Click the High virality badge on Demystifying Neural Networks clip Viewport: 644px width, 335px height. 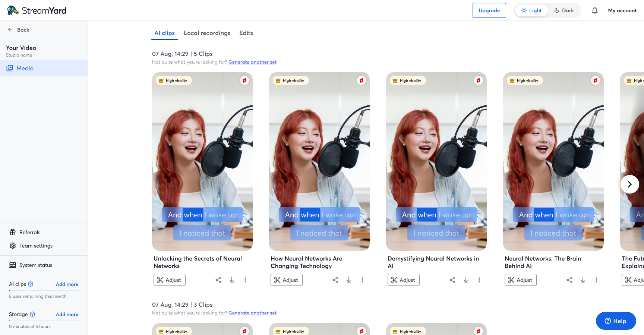(407, 80)
